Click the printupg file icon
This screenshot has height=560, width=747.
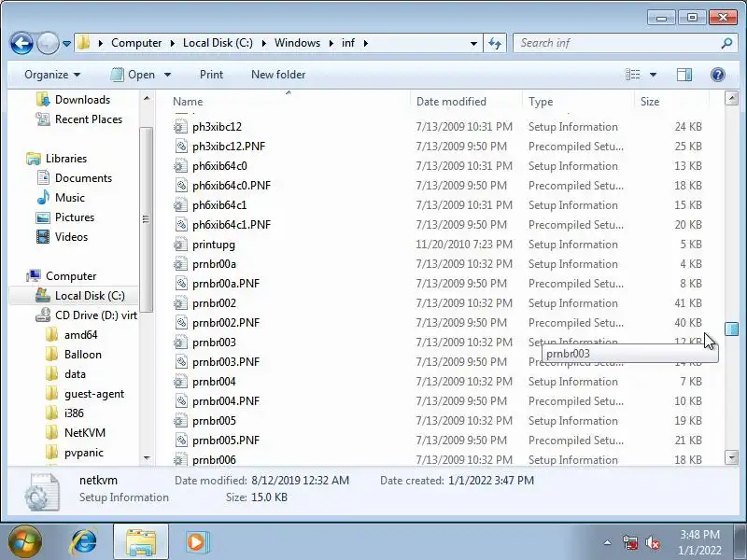(180, 245)
